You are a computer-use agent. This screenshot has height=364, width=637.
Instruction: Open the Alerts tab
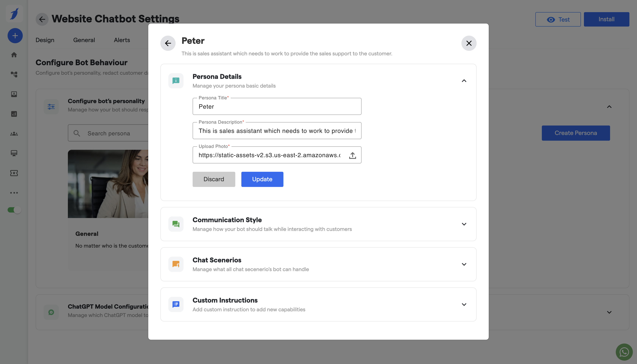point(122,40)
